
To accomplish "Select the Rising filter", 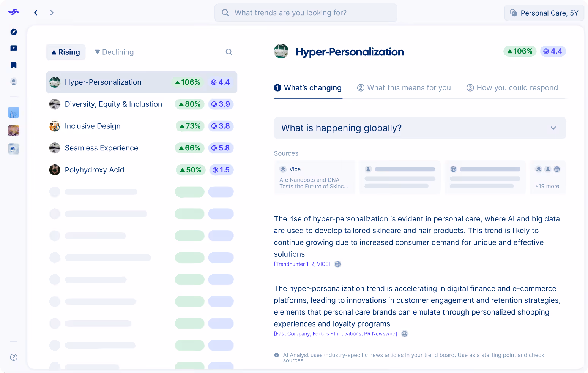I will [x=66, y=52].
